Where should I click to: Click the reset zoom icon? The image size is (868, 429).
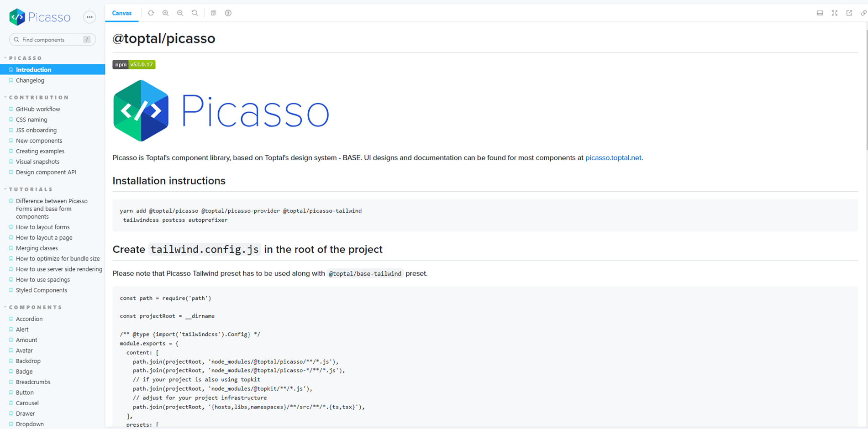pyautogui.click(x=195, y=13)
